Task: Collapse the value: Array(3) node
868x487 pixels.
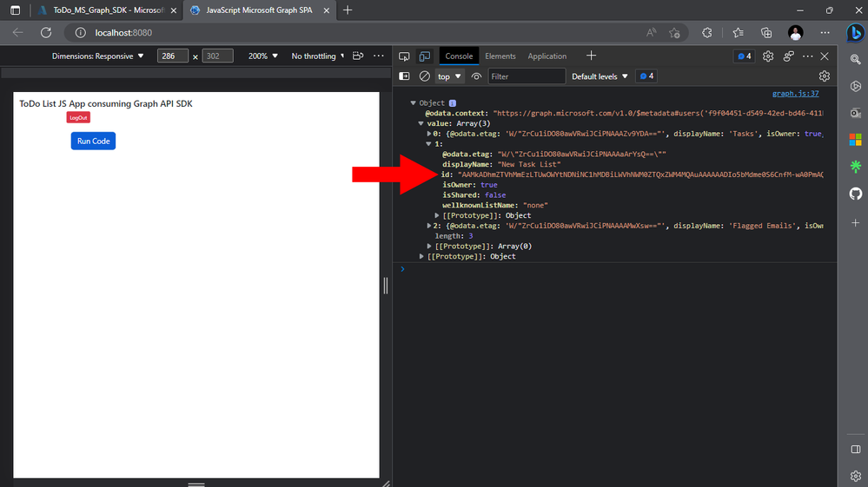Action: tap(421, 123)
